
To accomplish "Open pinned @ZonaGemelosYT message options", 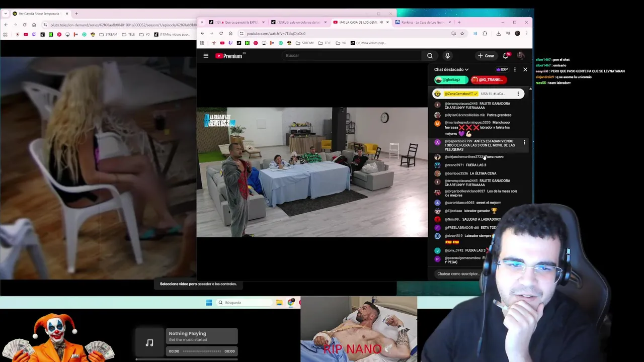I will [518, 94].
